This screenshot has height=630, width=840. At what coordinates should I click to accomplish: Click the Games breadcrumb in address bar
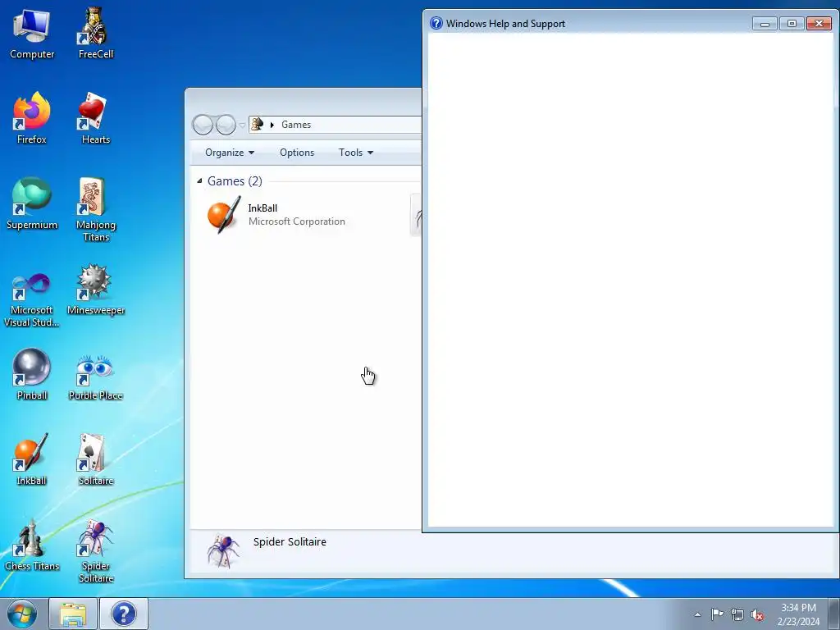pos(296,125)
